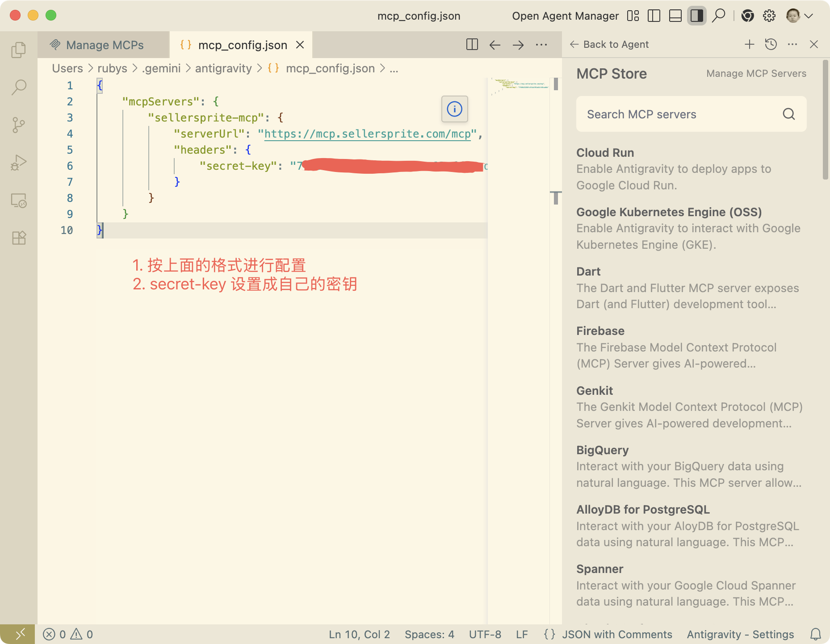Toggle the bottom panel visibility
This screenshot has height=644, width=830.
(675, 16)
